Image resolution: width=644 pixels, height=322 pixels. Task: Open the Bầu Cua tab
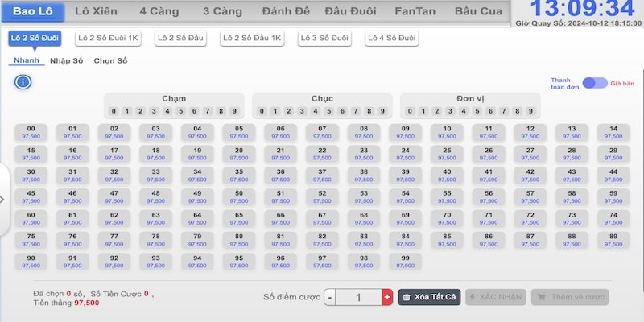478,11
